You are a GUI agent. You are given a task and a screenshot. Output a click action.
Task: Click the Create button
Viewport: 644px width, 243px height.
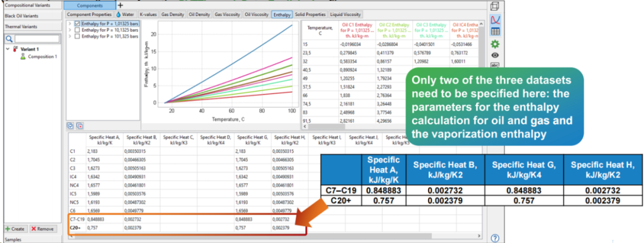(15, 229)
